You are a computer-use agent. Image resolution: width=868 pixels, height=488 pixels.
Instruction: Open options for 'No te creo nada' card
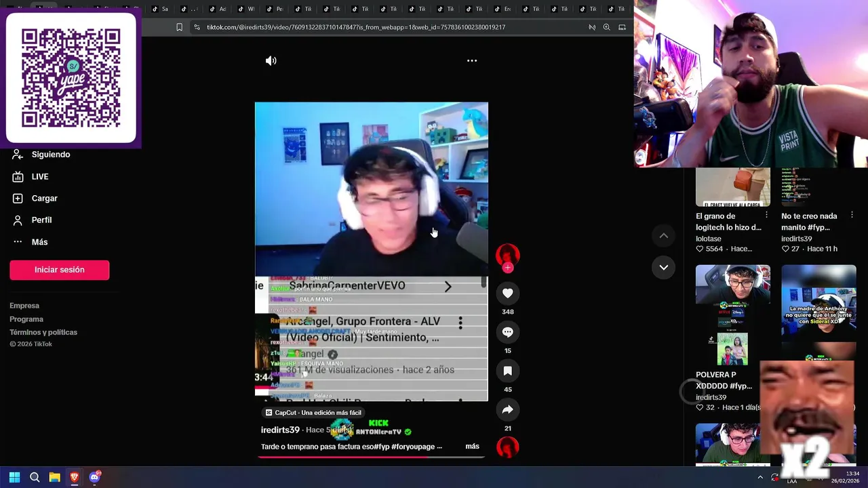[x=852, y=215]
